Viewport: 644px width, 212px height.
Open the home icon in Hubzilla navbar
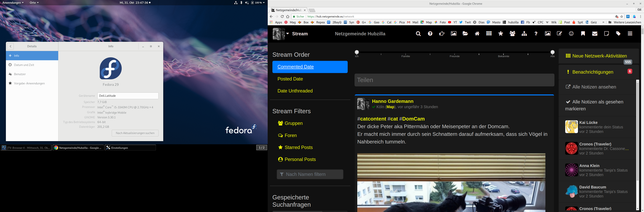tap(477, 34)
